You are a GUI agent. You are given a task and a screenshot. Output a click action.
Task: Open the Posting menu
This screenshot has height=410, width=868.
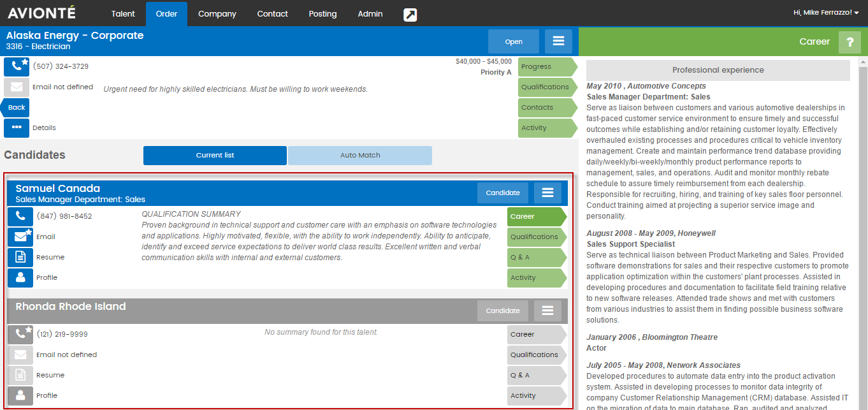pyautogui.click(x=322, y=14)
